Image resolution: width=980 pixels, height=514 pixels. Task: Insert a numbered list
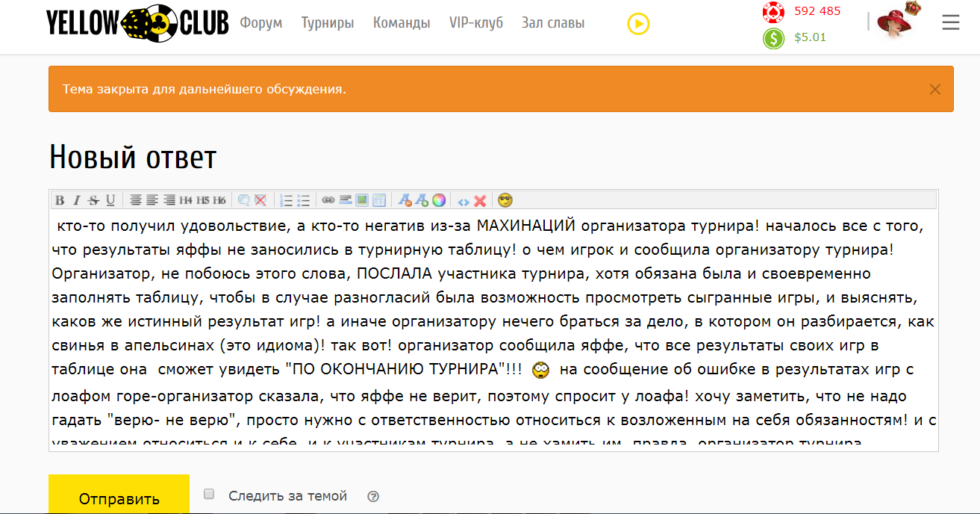286,200
